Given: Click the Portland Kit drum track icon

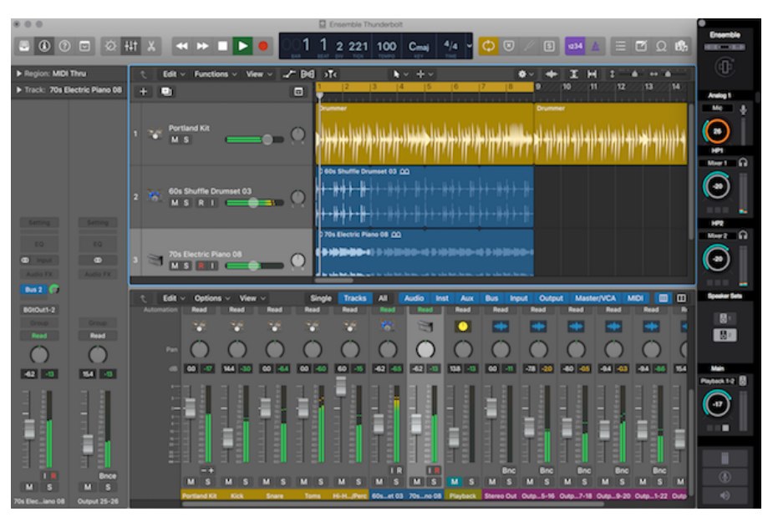Looking at the screenshot, I should coord(155,134).
